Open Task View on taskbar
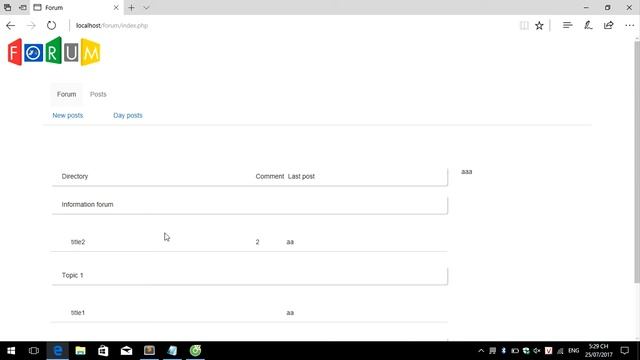 tap(34, 351)
